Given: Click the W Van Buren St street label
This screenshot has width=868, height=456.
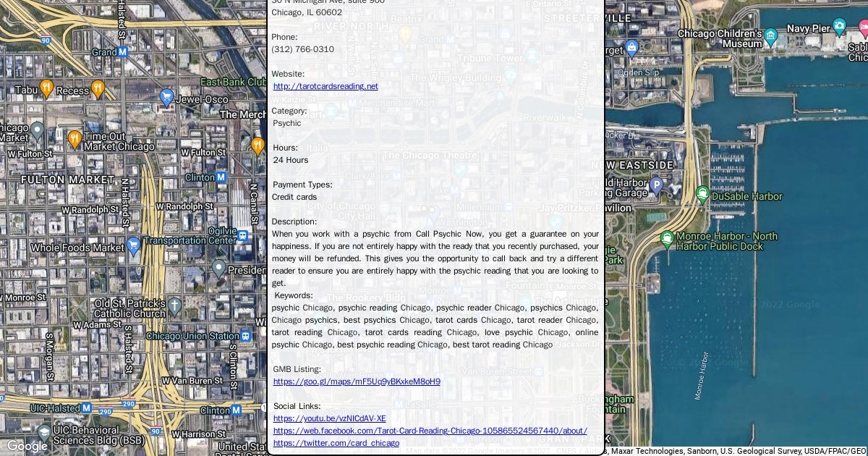Looking at the screenshot, I should [x=192, y=380].
